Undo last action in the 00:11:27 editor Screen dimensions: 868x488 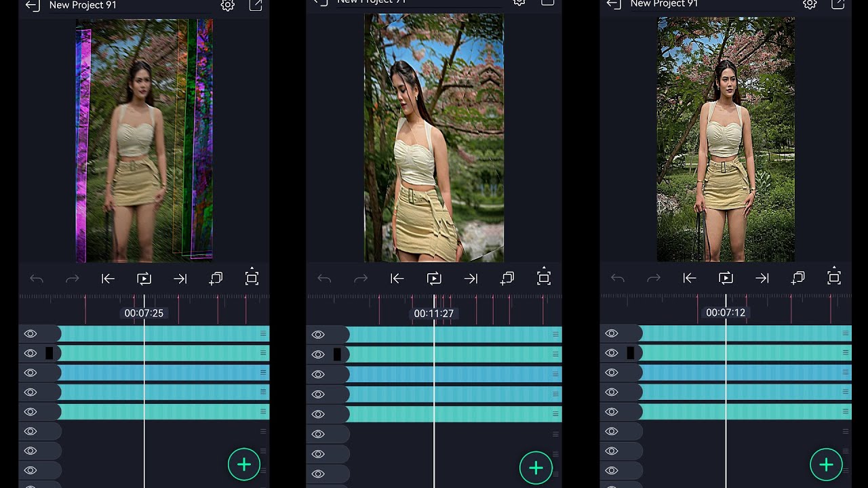click(324, 279)
